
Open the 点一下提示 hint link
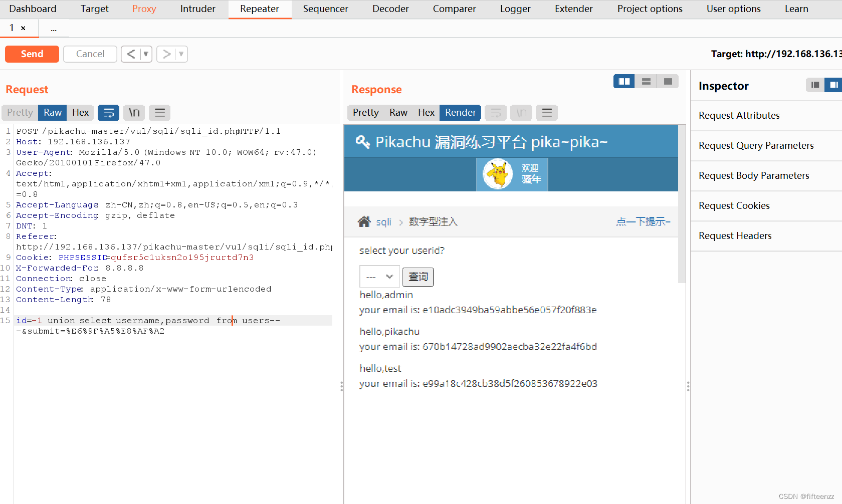pos(643,221)
